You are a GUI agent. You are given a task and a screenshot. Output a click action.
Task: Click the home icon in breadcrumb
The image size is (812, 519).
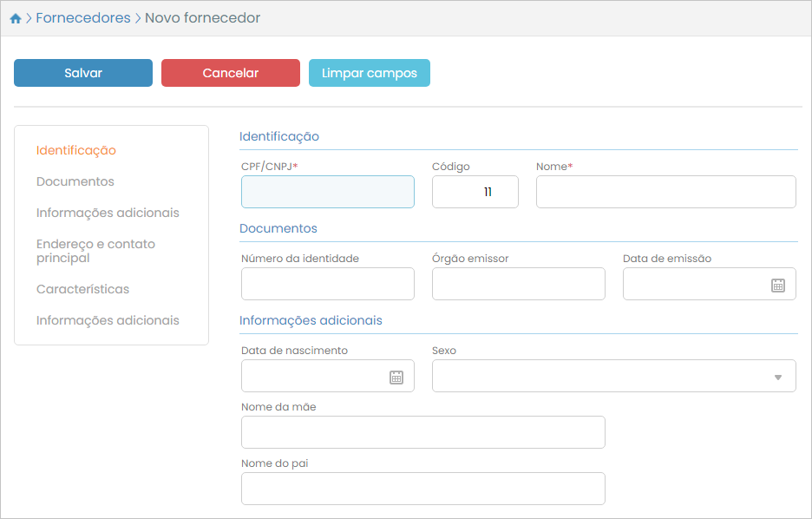tap(16, 18)
